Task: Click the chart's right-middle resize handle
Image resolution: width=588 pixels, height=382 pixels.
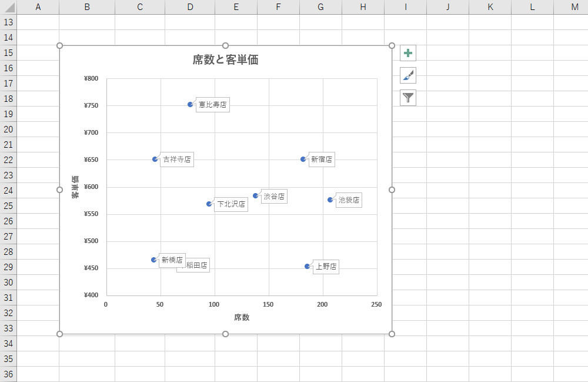Action: click(392, 190)
